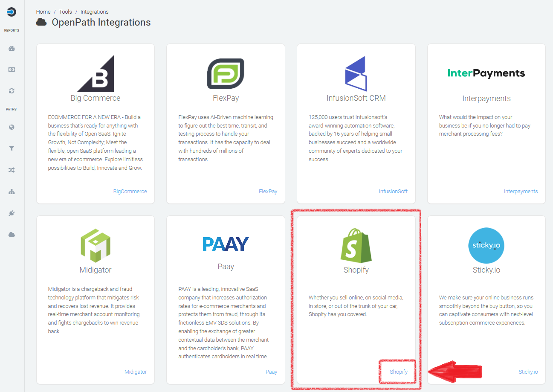The image size is (553, 392).
Task: Open Tools in the breadcrumb
Action: click(x=65, y=12)
